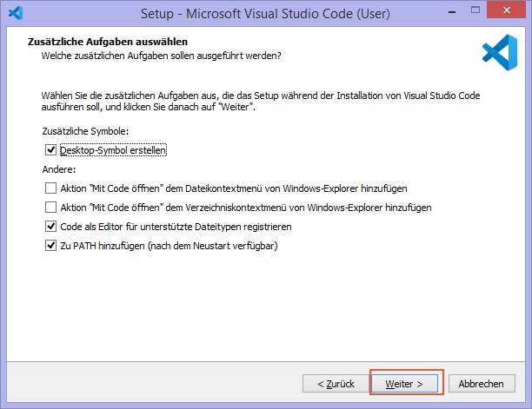Continue with the Weiter button

404,384
